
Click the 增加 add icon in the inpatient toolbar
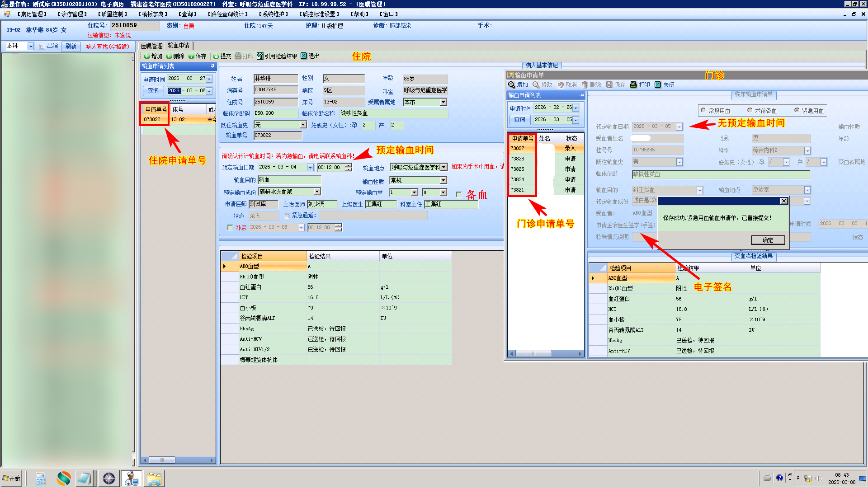point(147,56)
